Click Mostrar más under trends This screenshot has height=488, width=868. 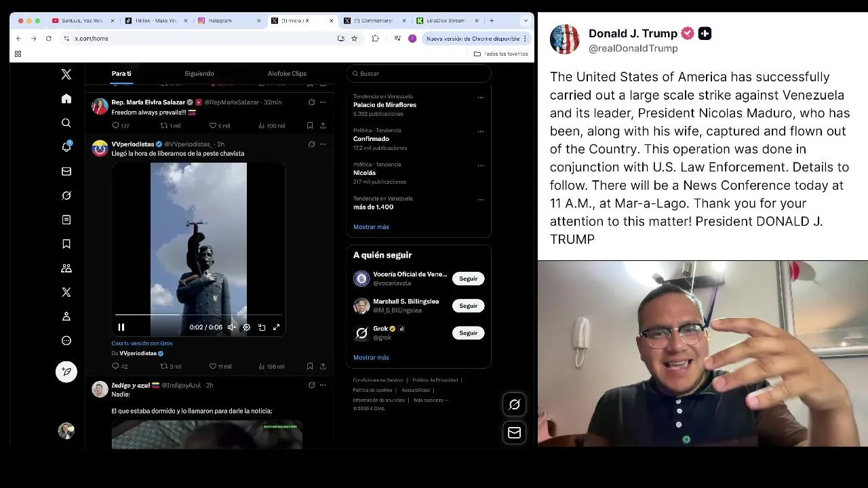tap(371, 227)
